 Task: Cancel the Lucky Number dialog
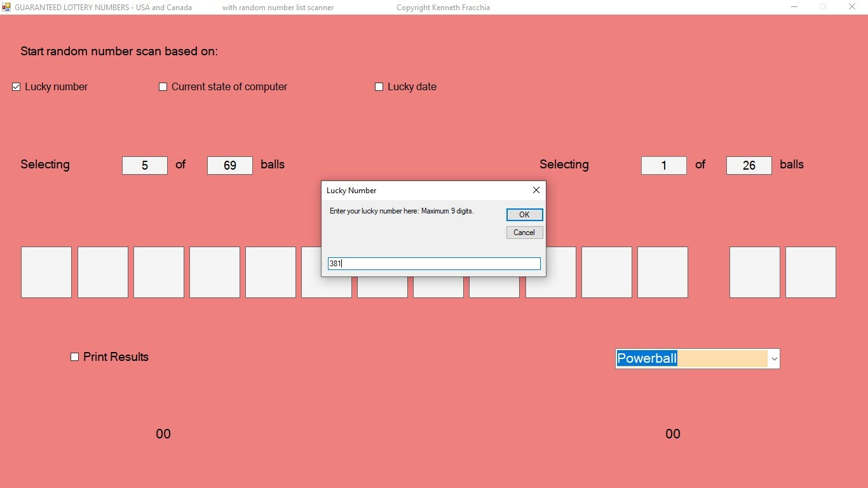point(524,233)
